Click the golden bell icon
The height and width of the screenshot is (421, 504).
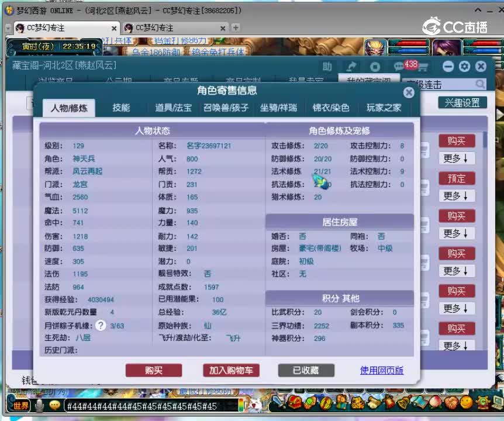tap(403, 402)
